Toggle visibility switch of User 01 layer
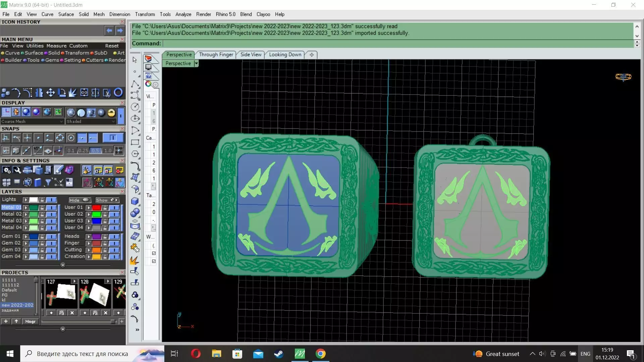This screenshot has width=644, height=362. coord(114,207)
